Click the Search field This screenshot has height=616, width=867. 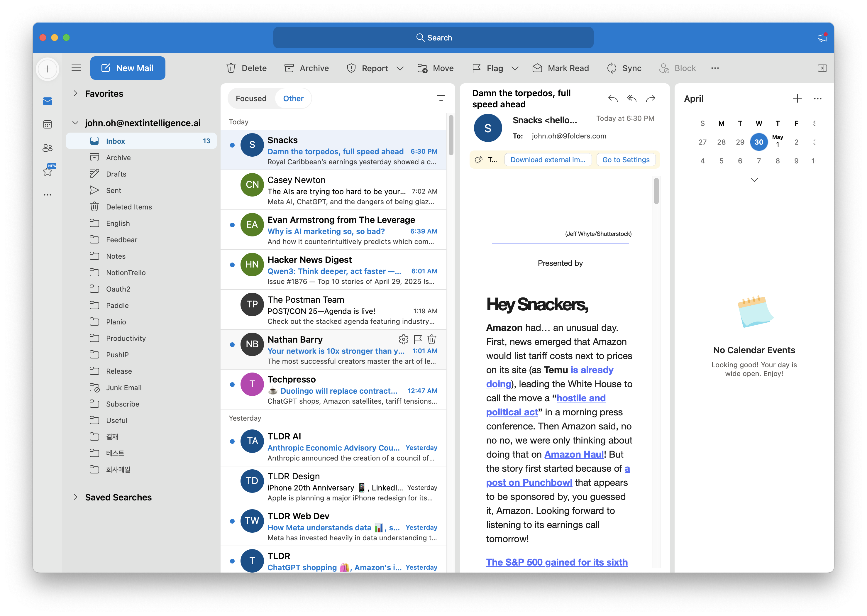point(433,37)
